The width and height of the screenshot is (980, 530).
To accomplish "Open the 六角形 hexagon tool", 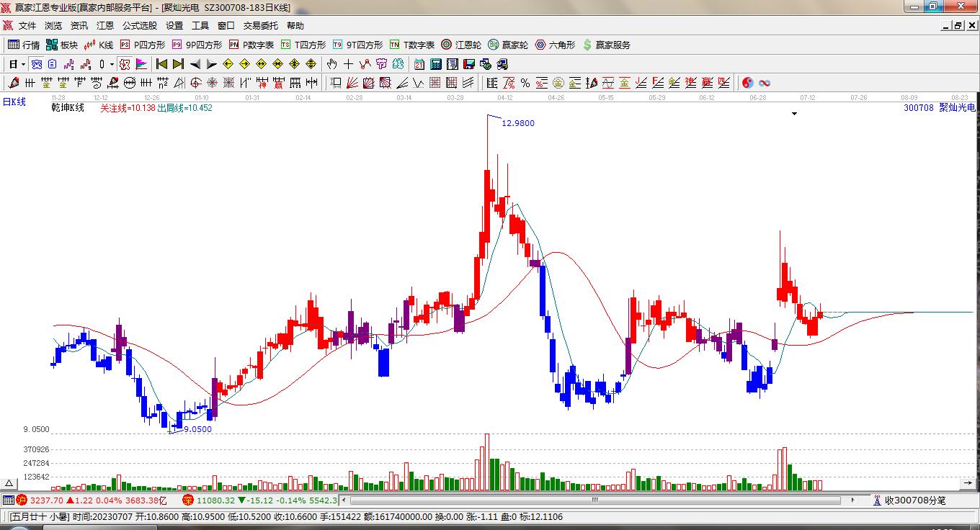I will [x=555, y=45].
